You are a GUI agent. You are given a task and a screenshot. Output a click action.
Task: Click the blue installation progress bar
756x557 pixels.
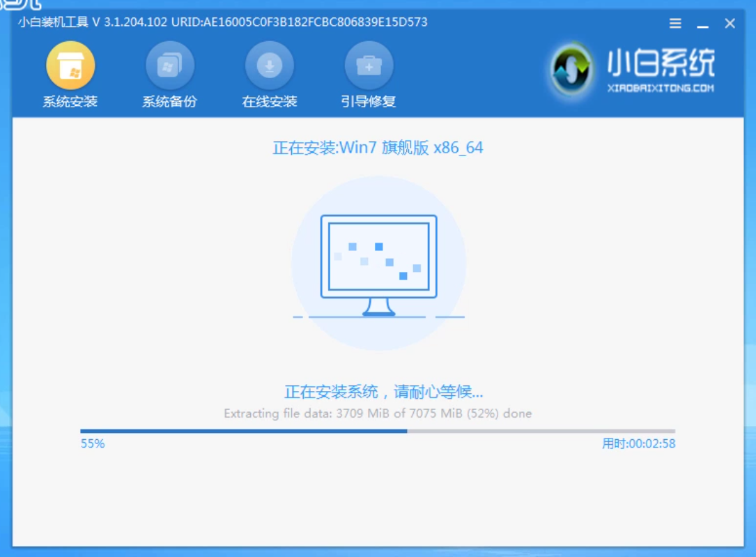244,430
